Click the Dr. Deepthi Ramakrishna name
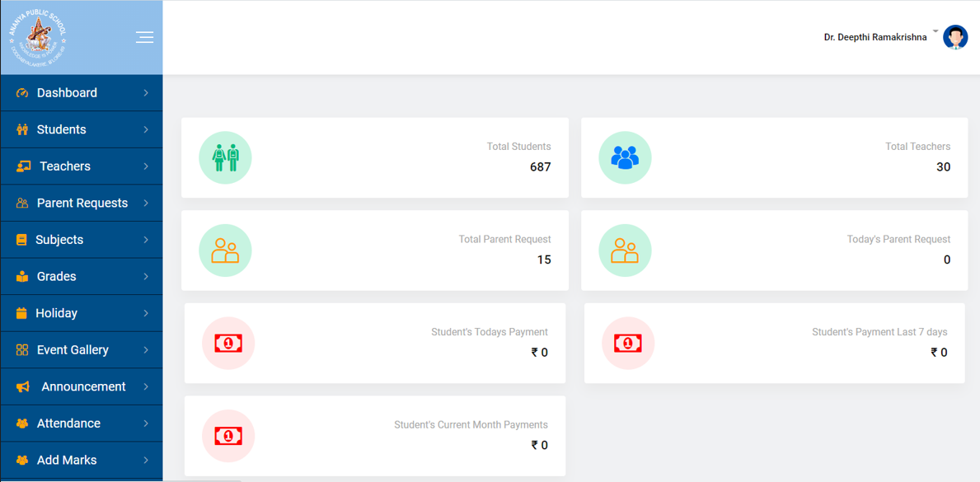980x482 pixels. (874, 38)
